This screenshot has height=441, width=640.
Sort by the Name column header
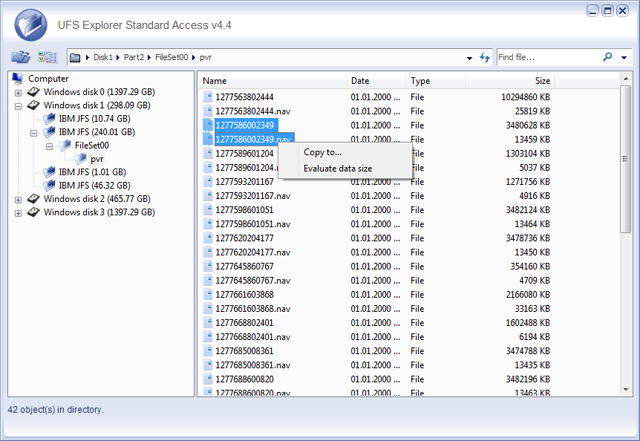pos(273,81)
